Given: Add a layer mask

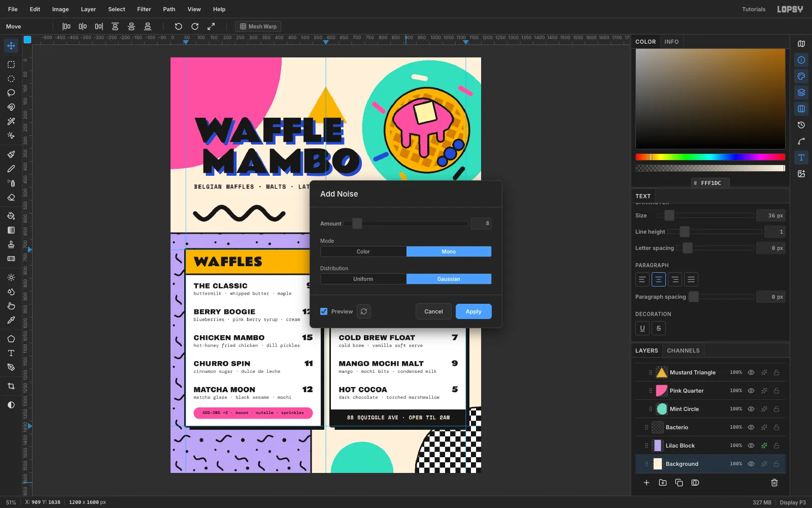Looking at the screenshot, I should [695, 483].
